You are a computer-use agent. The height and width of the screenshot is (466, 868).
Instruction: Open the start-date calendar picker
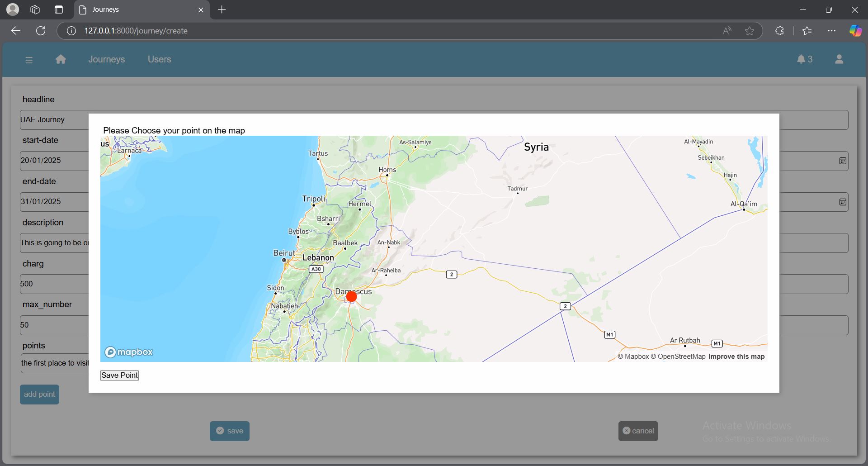point(843,161)
